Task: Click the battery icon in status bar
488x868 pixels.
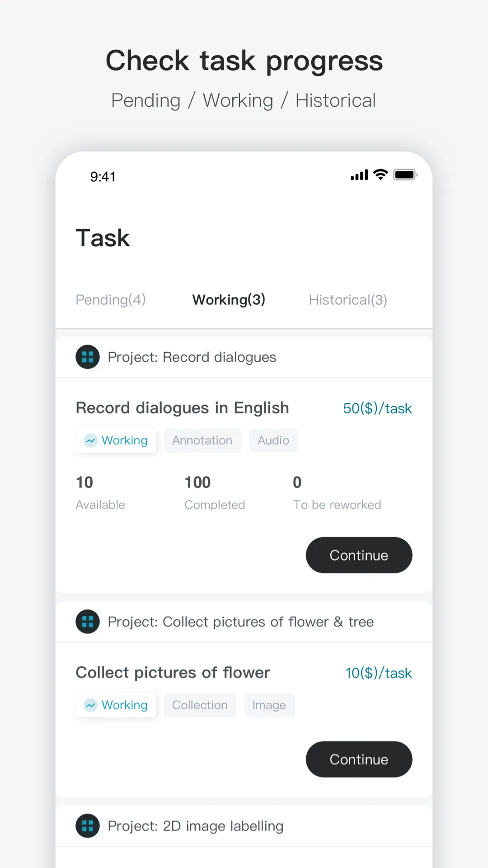Action: pos(405,175)
